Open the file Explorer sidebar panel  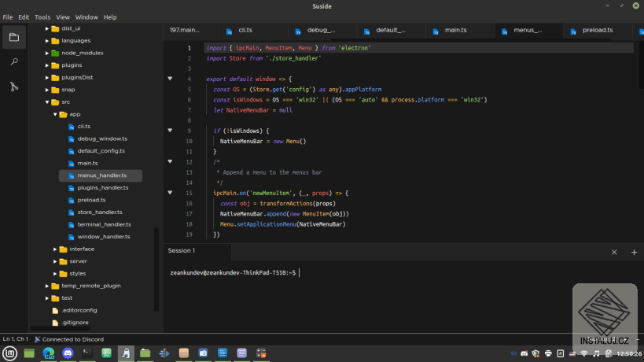13,38
